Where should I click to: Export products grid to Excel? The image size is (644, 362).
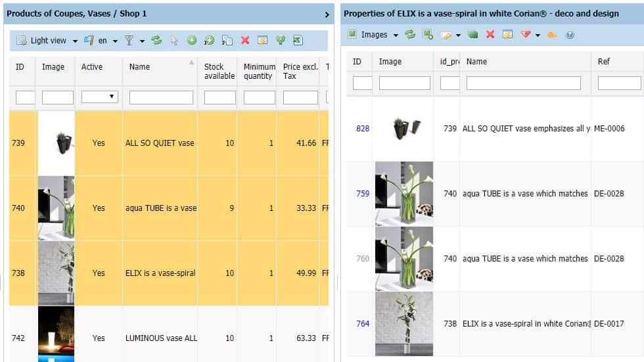[x=298, y=41]
